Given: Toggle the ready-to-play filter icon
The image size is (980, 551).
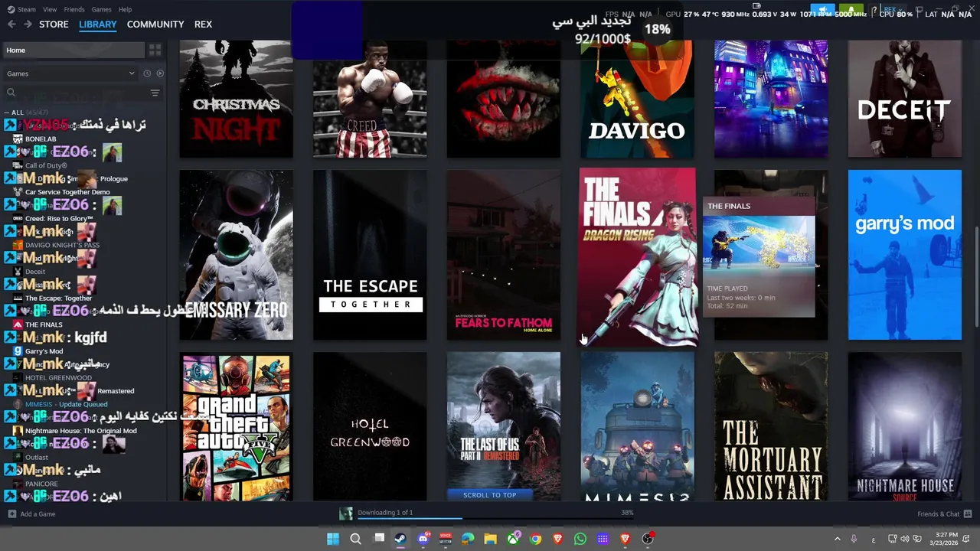Looking at the screenshot, I should 160,73.
